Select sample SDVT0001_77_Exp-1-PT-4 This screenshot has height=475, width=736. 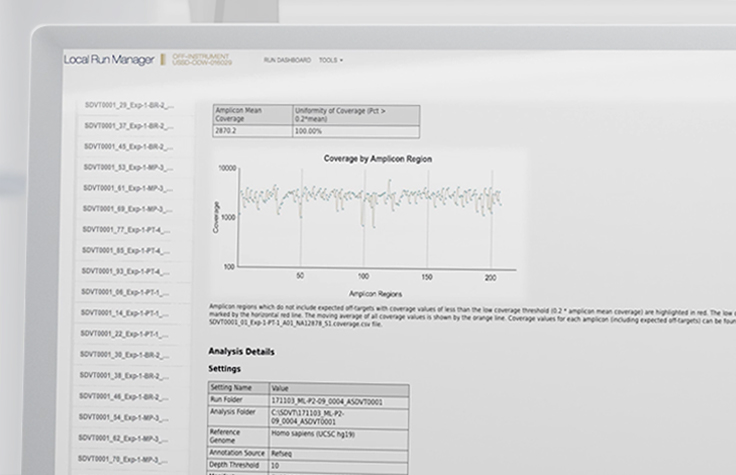pos(128,230)
